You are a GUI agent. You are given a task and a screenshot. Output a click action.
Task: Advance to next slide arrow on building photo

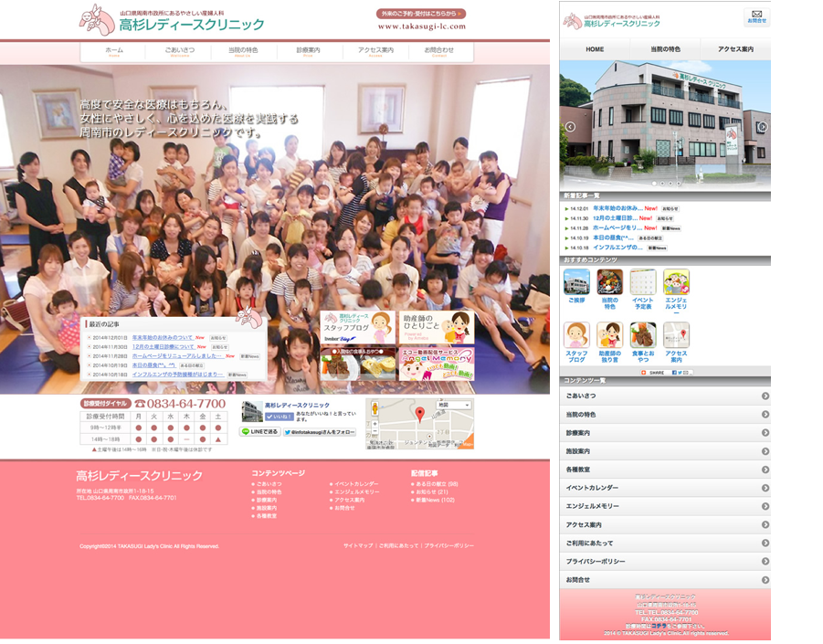[x=763, y=126]
